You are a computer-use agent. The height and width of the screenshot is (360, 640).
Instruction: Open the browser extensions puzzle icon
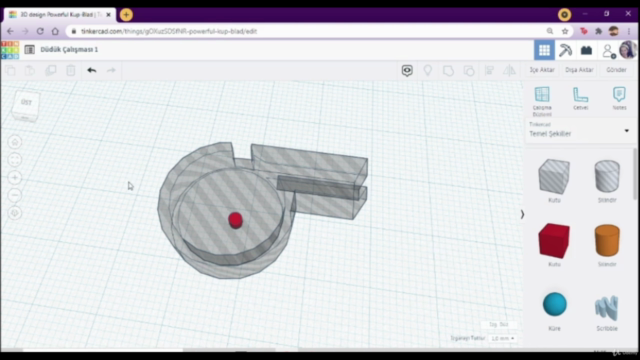coord(599,31)
